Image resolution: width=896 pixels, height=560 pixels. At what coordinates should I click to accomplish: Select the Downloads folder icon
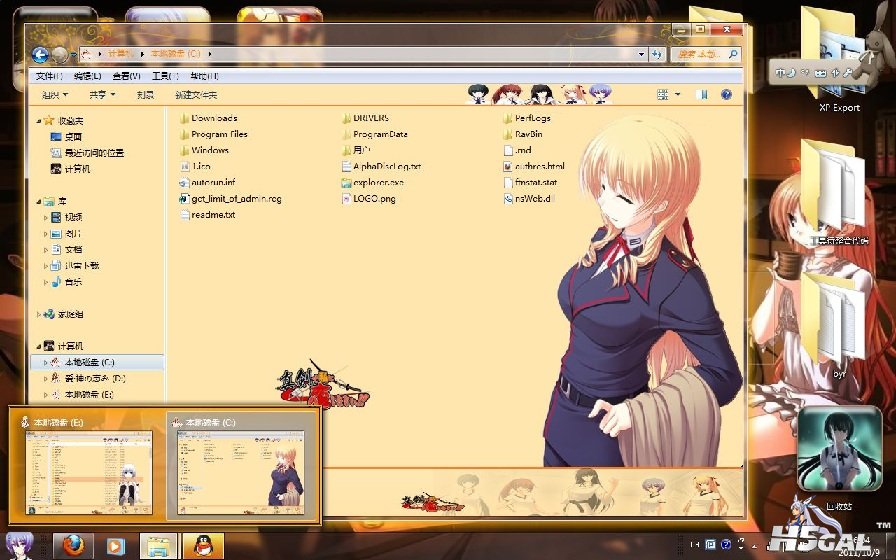pos(184,118)
